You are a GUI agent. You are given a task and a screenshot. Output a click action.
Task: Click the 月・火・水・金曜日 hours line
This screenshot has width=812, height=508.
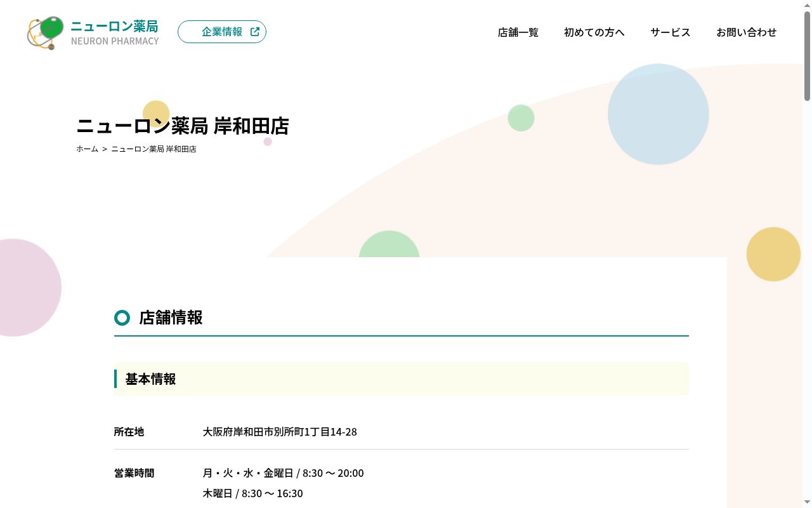(284, 473)
